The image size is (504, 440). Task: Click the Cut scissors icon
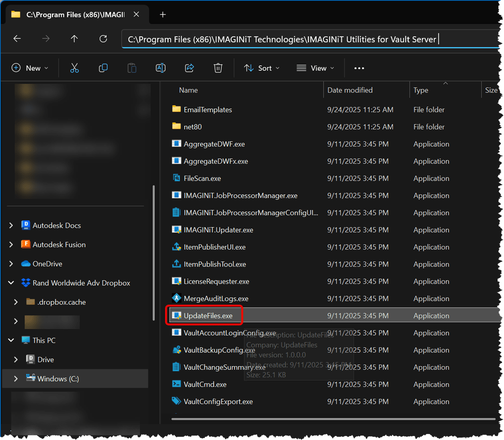tap(74, 68)
